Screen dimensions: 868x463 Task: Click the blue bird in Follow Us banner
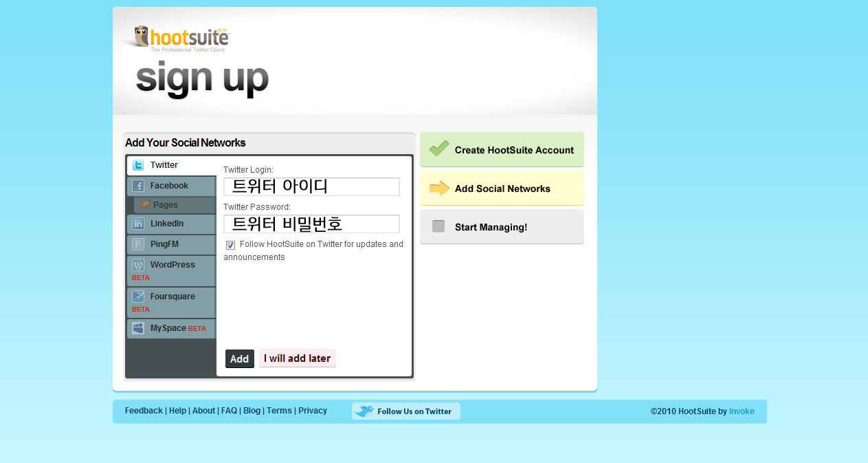(x=364, y=411)
